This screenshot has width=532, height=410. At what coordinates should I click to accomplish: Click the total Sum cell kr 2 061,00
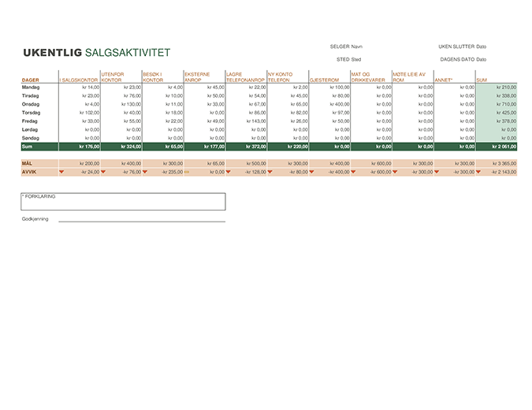tap(497, 147)
